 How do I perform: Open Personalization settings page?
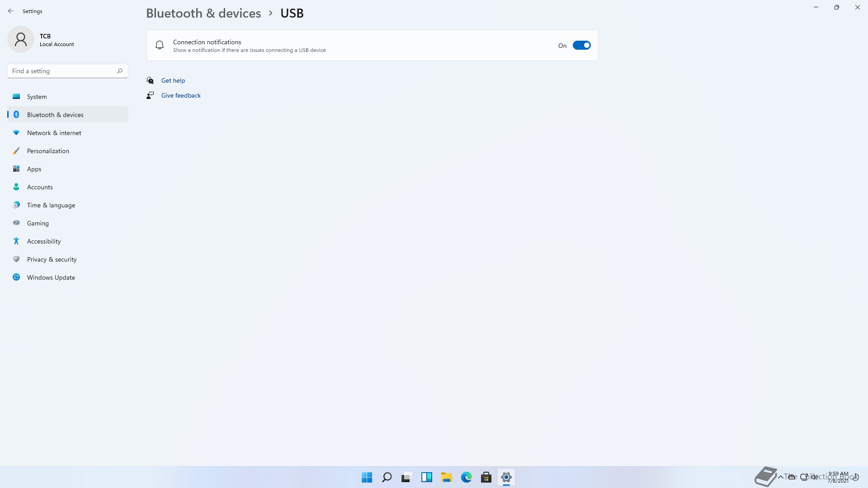click(48, 151)
